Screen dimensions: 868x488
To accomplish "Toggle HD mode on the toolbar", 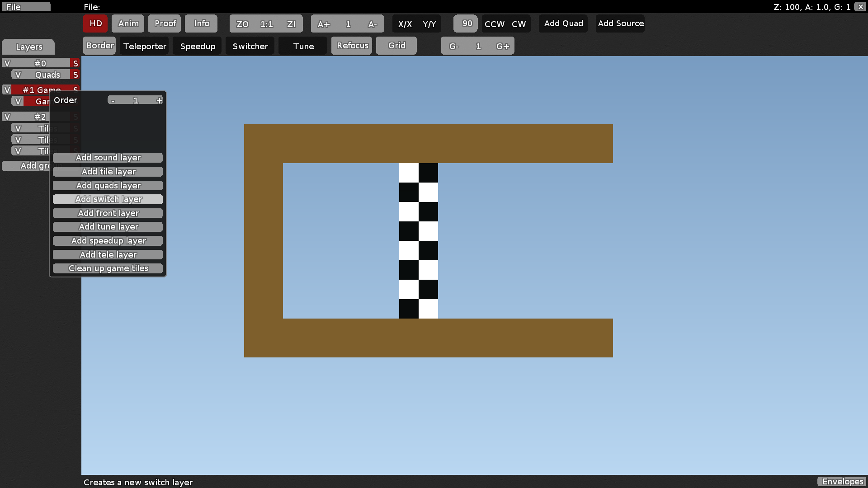I will pos(95,23).
